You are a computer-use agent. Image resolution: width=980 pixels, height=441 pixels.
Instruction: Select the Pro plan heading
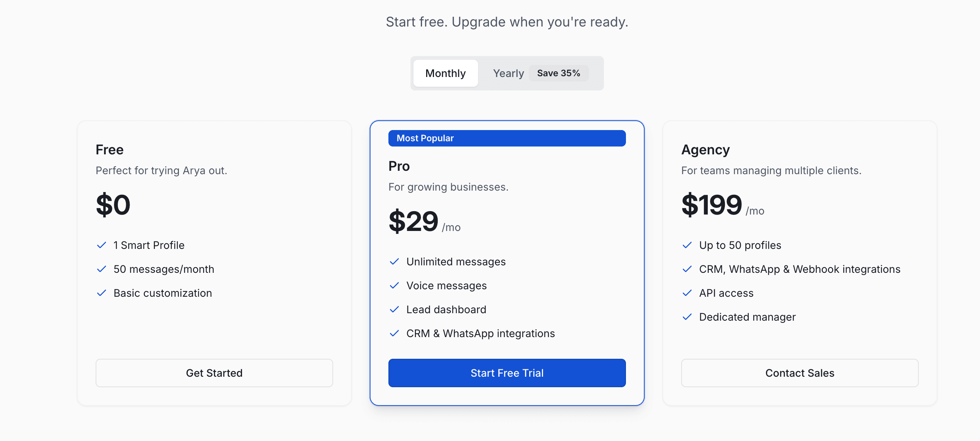pyautogui.click(x=399, y=166)
